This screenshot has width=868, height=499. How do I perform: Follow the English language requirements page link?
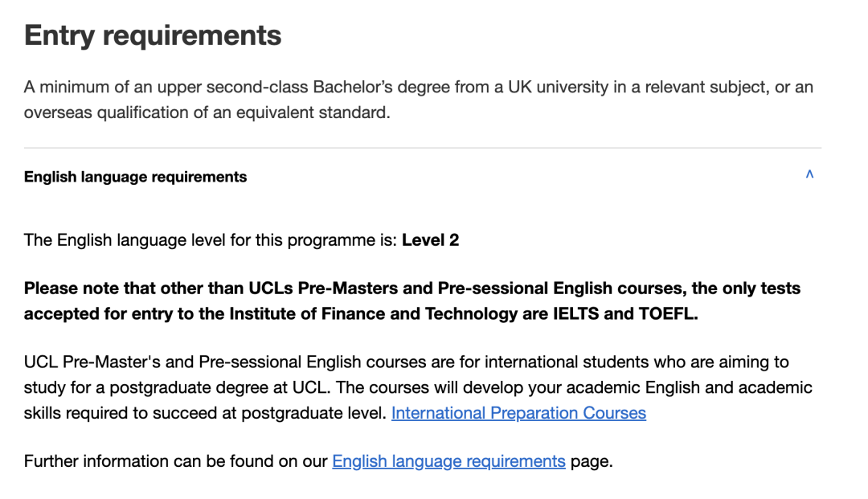[x=448, y=461]
